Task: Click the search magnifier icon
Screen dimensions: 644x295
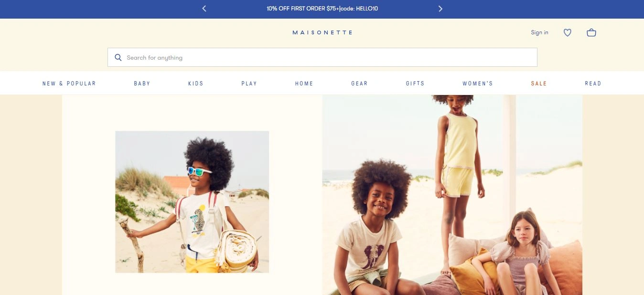Action: pos(118,58)
